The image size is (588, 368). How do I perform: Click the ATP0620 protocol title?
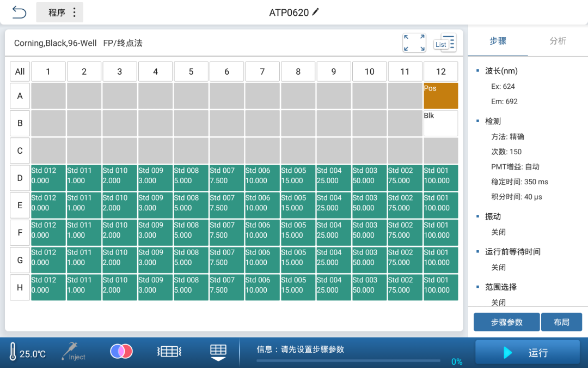pos(289,13)
